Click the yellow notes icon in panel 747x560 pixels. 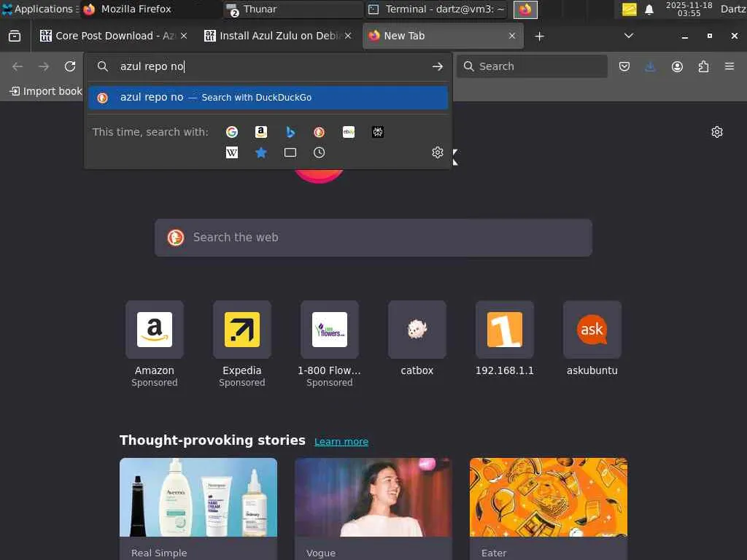(x=630, y=9)
